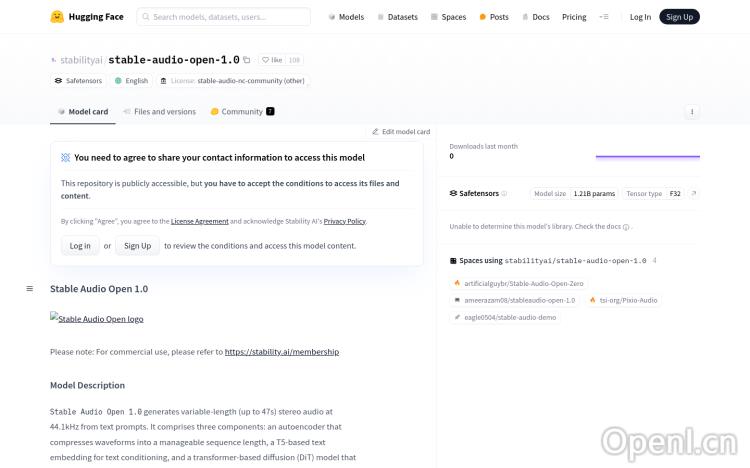The image size is (750, 468).
Task: Open eagle0504/stable-audio-demo space
Action: pos(505,317)
